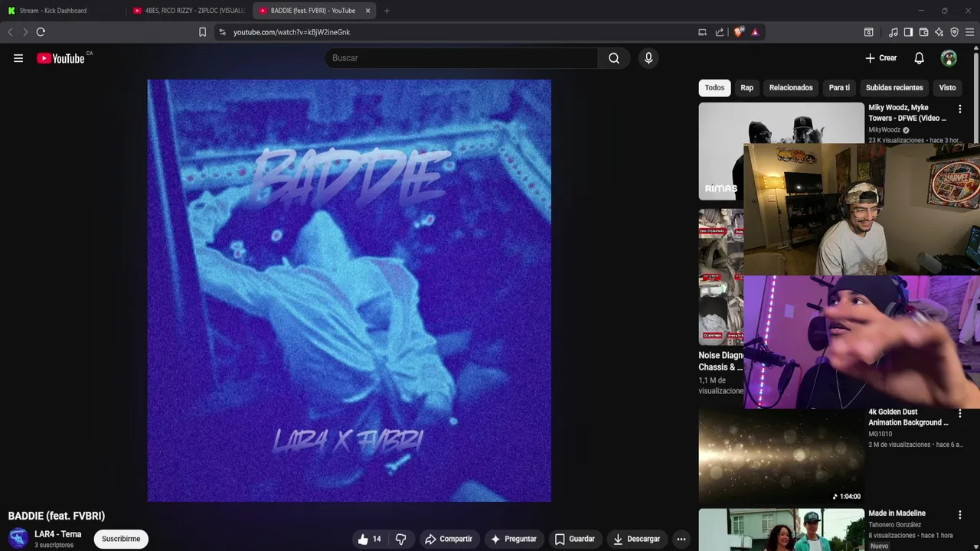Open a new browser tab

click(387, 11)
